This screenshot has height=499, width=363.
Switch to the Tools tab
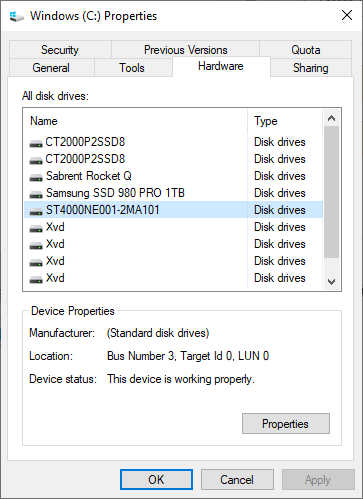click(132, 68)
